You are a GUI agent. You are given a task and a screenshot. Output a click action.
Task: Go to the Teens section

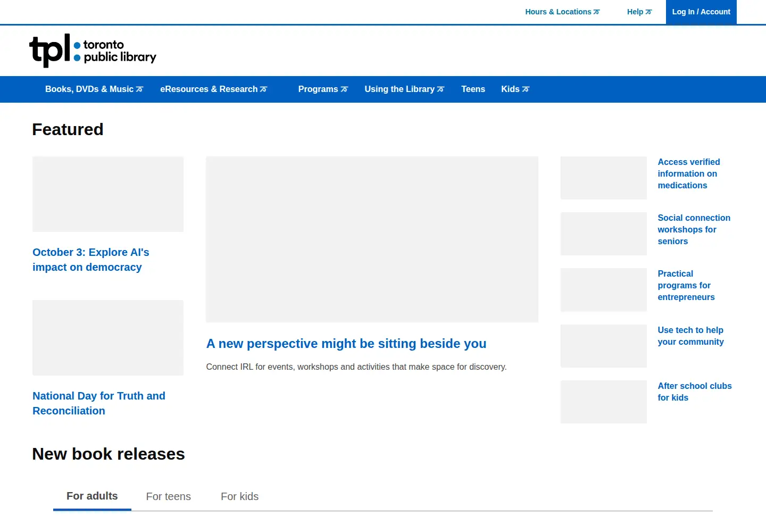tap(473, 89)
